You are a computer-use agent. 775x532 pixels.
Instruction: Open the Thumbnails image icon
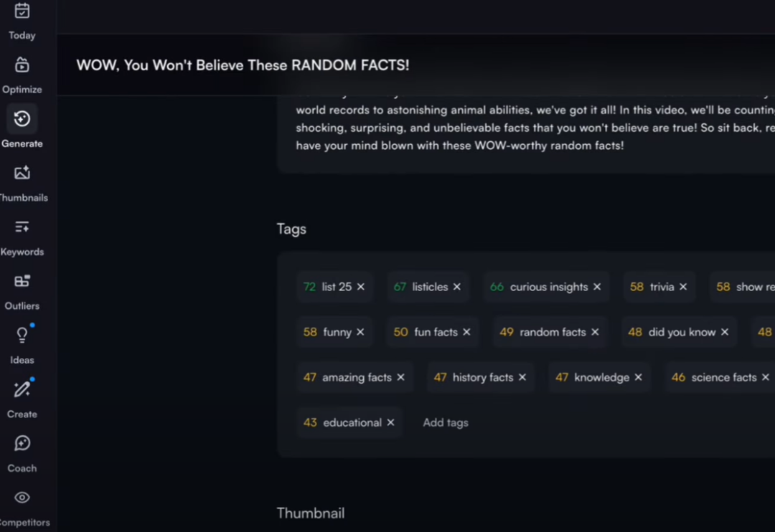pyautogui.click(x=22, y=173)
